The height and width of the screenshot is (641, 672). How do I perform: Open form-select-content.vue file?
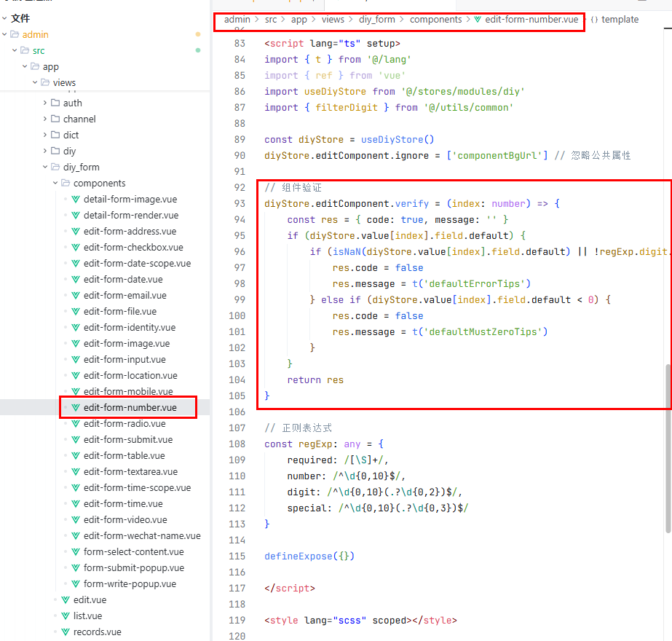(x=133, y=552)
